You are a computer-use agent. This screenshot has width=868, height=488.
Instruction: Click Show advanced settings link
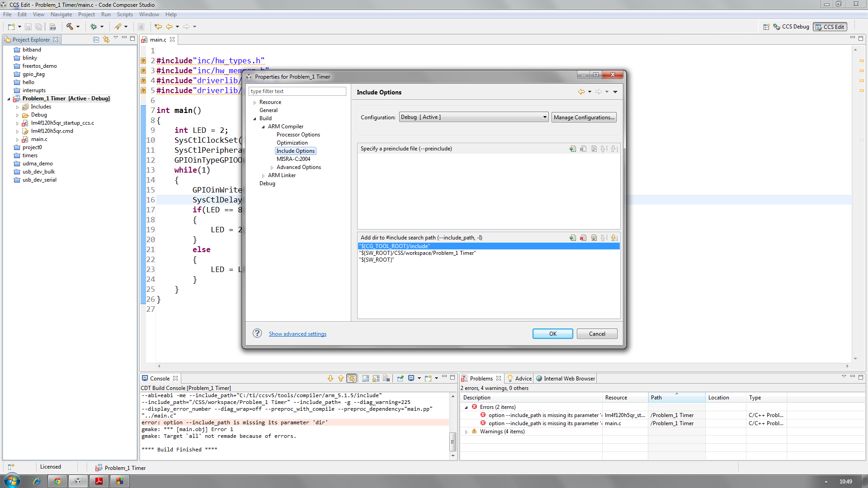click(297, 334)
